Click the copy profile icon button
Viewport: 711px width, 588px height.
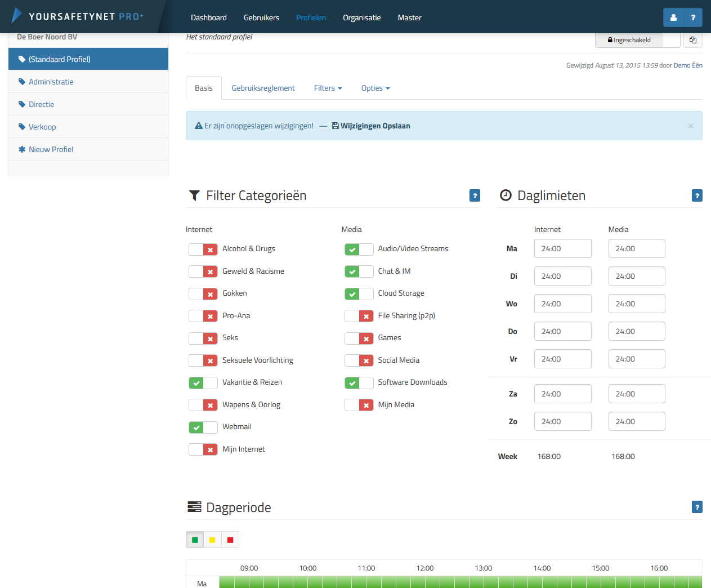(x=693, y=40)
